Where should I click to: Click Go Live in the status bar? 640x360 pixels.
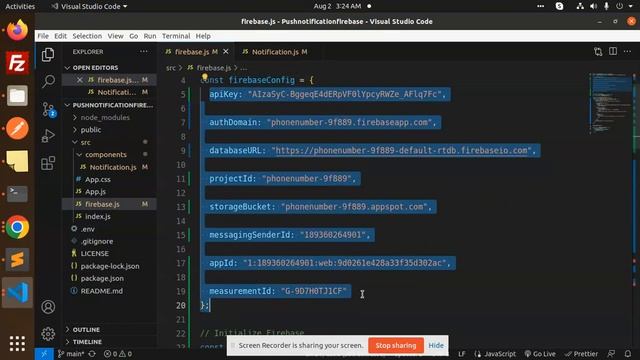pyautogui.click(x=540, y=354)
